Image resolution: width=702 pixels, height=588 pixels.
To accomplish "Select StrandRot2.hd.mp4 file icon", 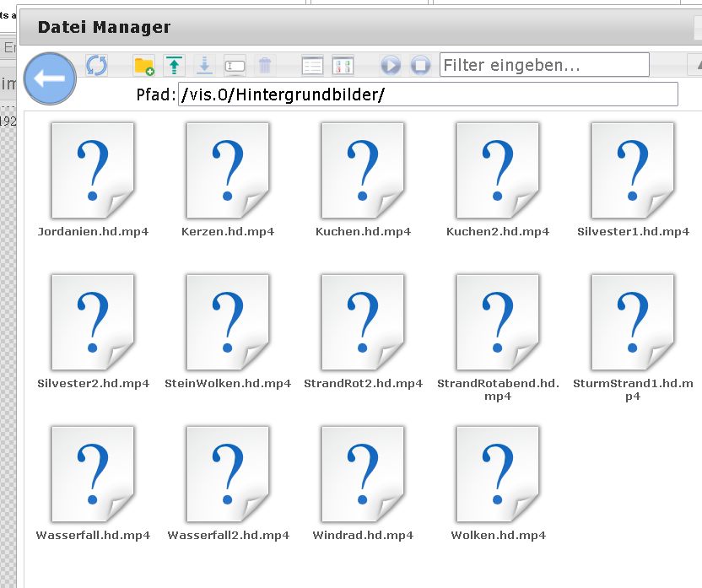I will (x=363, y=322).
